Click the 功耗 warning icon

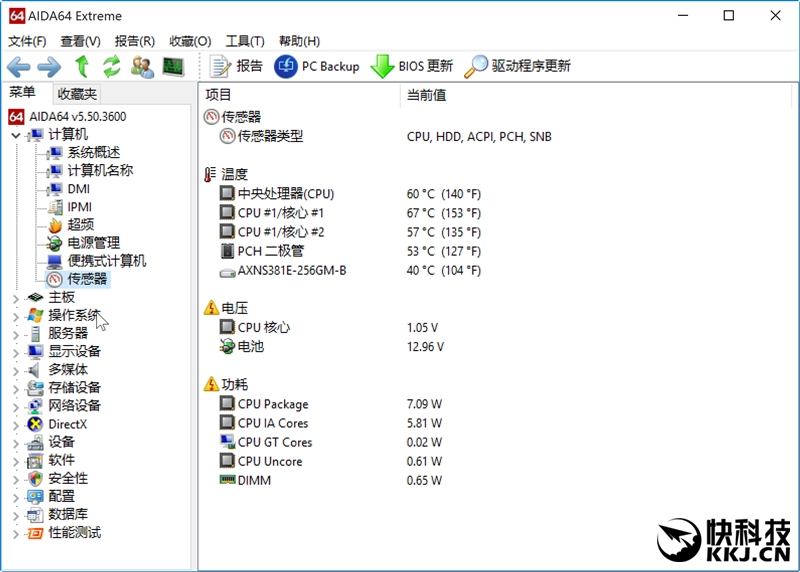pyautogui.click(x=211, y=384)
